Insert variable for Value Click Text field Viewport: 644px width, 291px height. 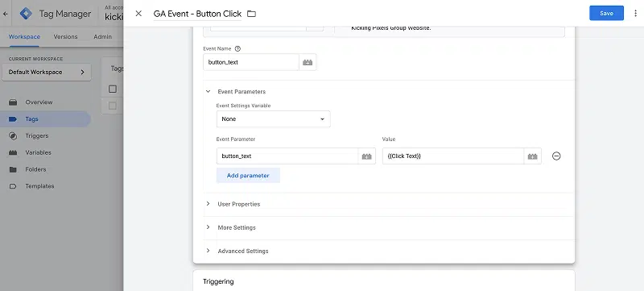click(533, 156)
